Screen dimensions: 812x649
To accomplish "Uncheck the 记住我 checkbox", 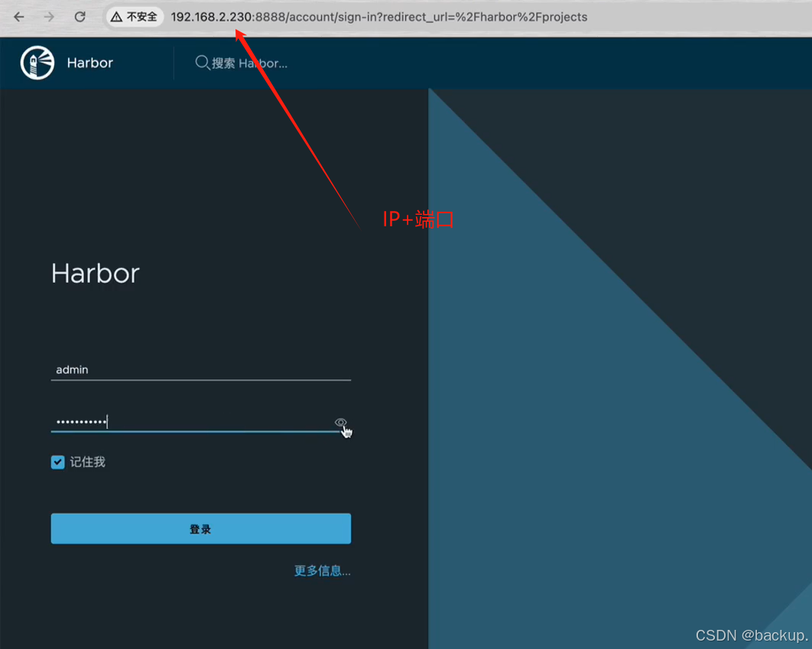I will pyautogui.click(x=57, y=462).
